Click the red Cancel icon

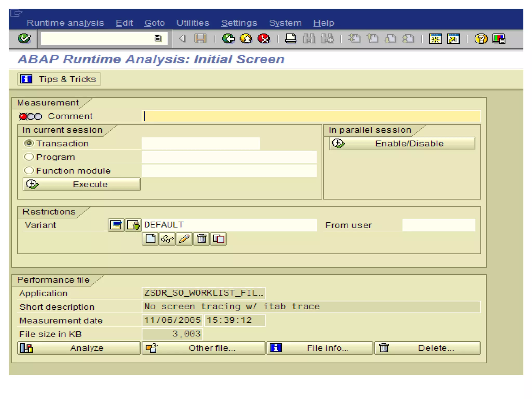(264, 39)
